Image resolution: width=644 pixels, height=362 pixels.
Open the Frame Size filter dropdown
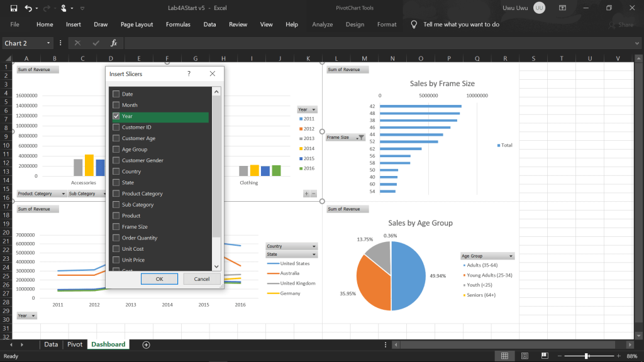coord(360,138)
